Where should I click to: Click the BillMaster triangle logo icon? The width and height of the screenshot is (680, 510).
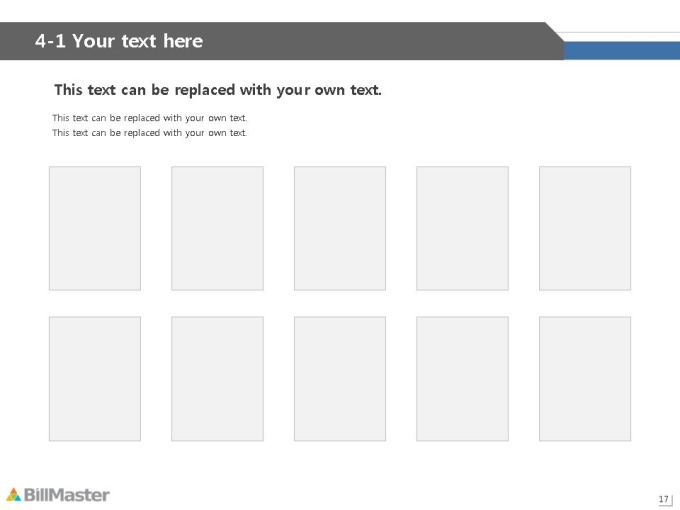click(13, 494)
